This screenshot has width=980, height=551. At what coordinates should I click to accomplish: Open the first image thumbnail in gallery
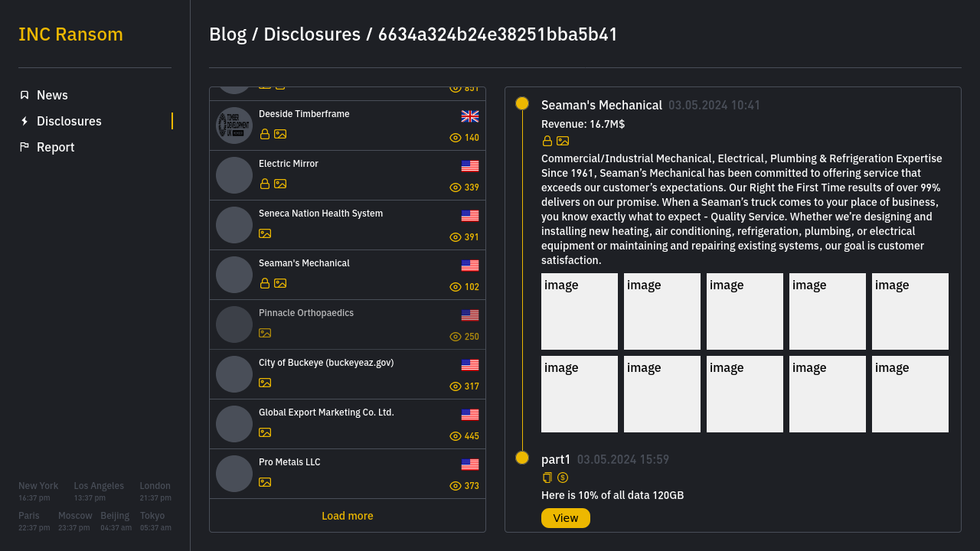pyautogui.click(x=580, y=311)
